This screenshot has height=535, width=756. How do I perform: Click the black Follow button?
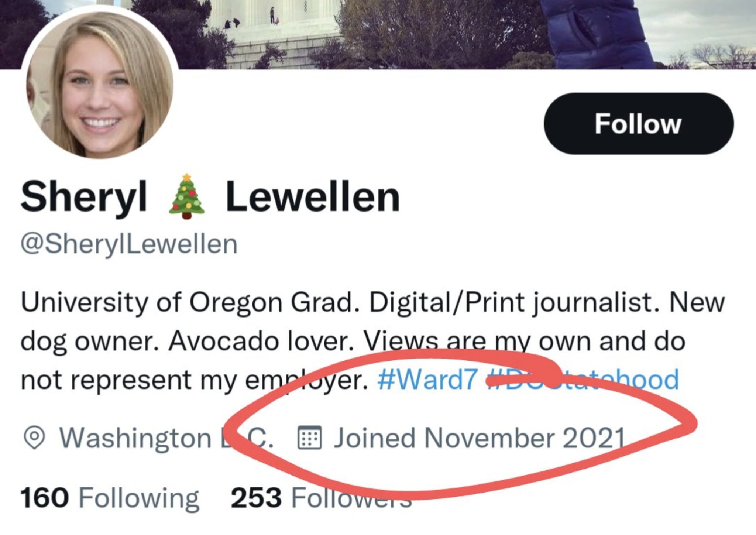tap(638, 124)
